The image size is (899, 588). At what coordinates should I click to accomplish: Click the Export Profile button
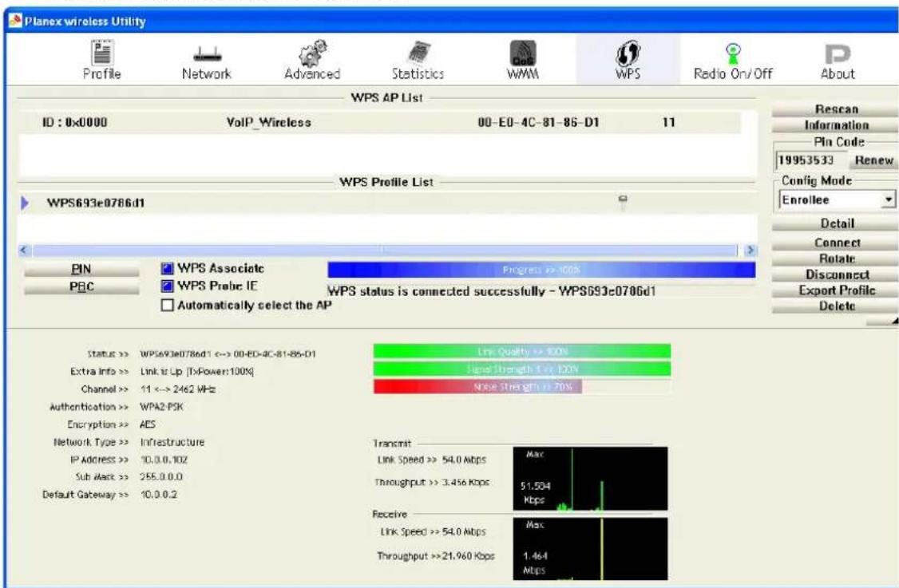(x=837, y=290)
